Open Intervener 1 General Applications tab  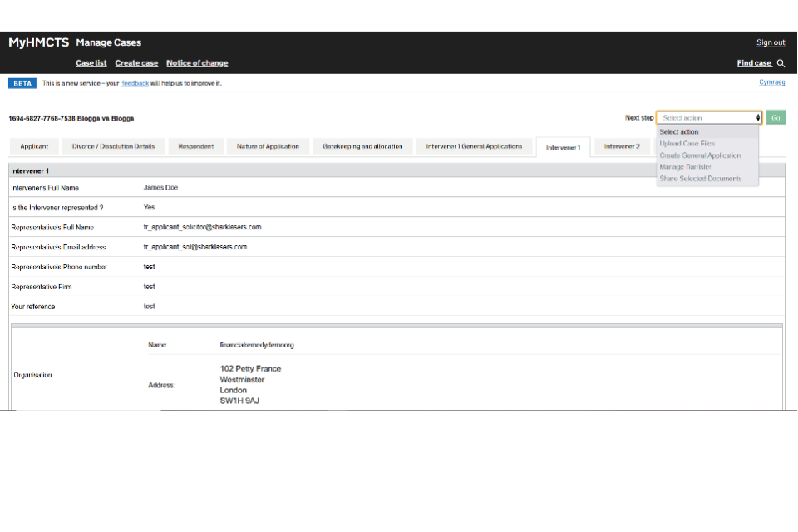pos(474,146)
